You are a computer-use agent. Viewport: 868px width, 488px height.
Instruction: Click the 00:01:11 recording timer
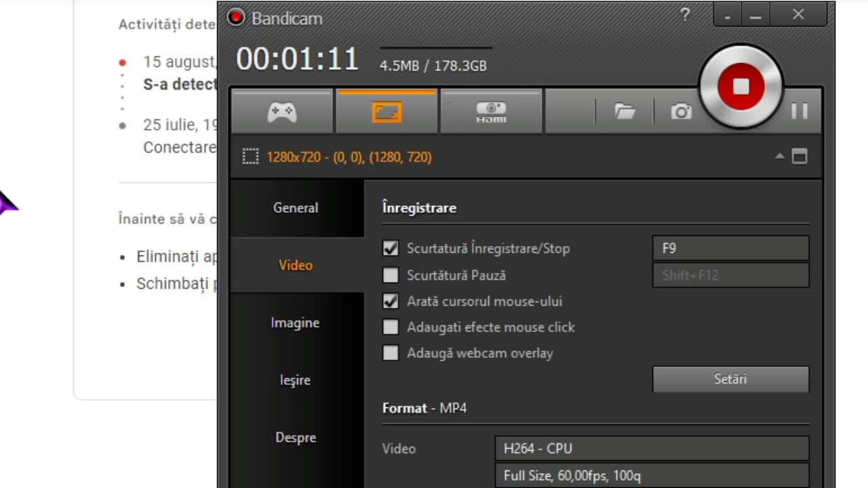point(297,60)
